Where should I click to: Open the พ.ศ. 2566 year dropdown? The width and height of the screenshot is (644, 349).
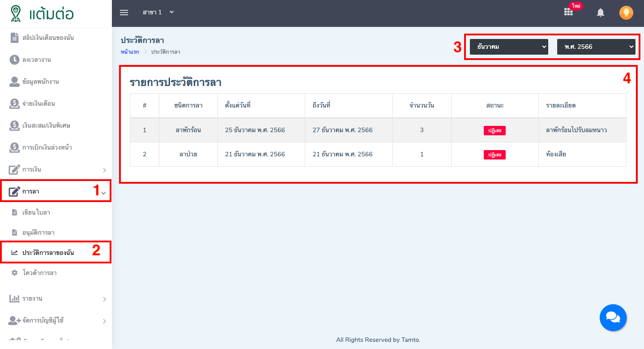coord(596,47)
